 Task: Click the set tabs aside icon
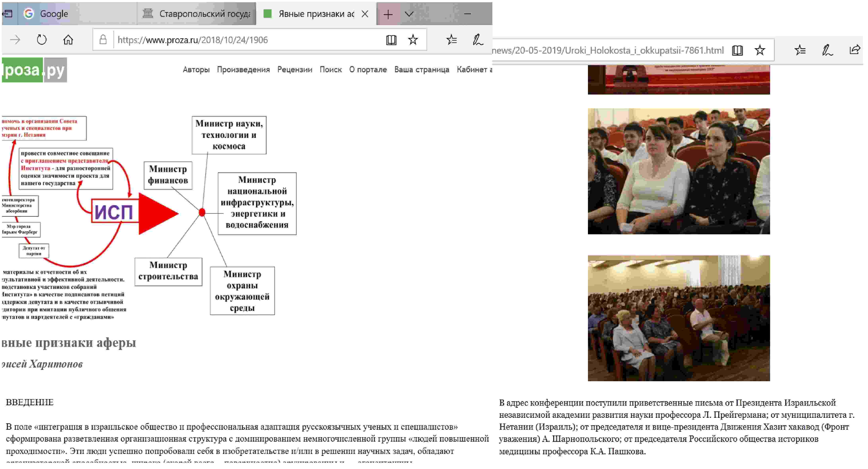click(x=7, y=14)
